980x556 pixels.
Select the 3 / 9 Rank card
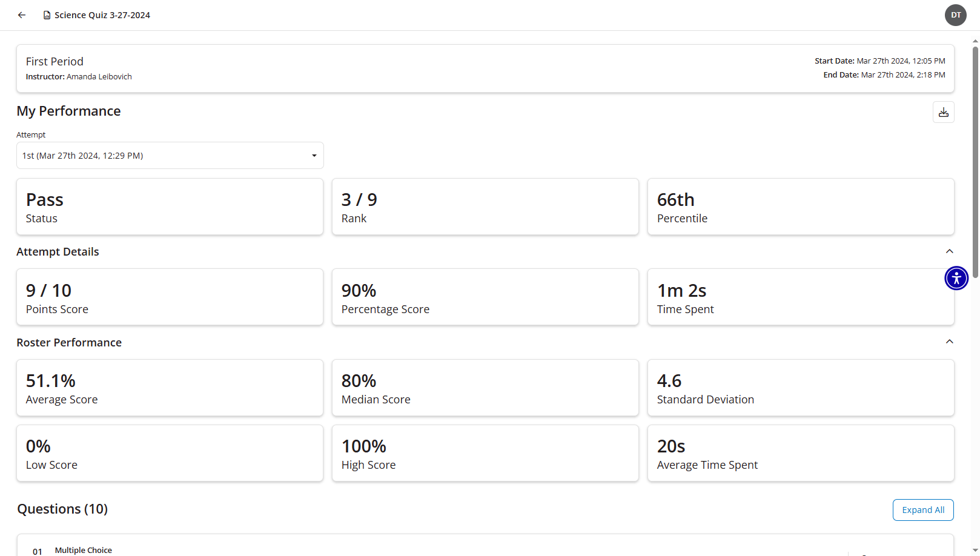pos(485,207)
